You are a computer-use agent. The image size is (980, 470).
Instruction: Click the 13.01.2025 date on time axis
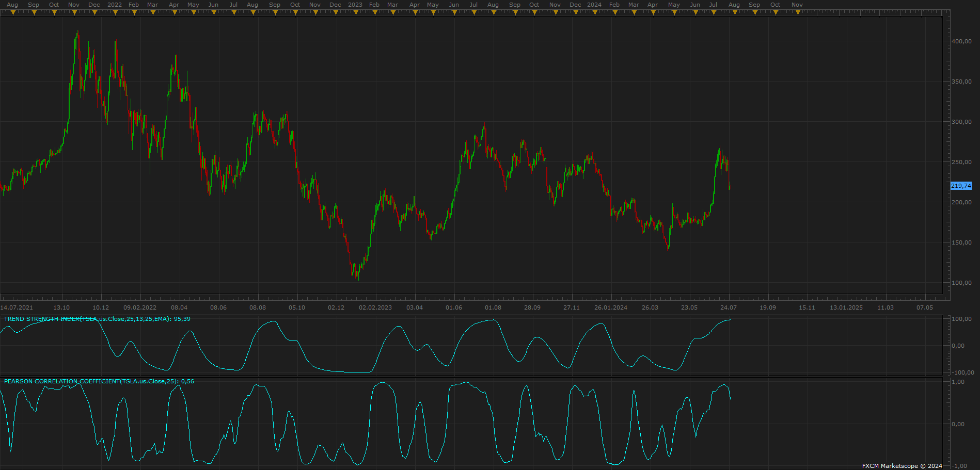[846, 307]
